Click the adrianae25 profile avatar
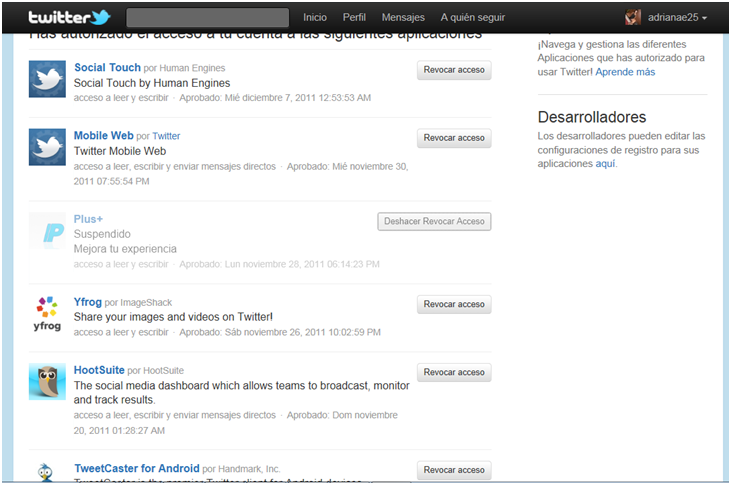The width and height of the screenshot is (731, 485). pos(633,17)
